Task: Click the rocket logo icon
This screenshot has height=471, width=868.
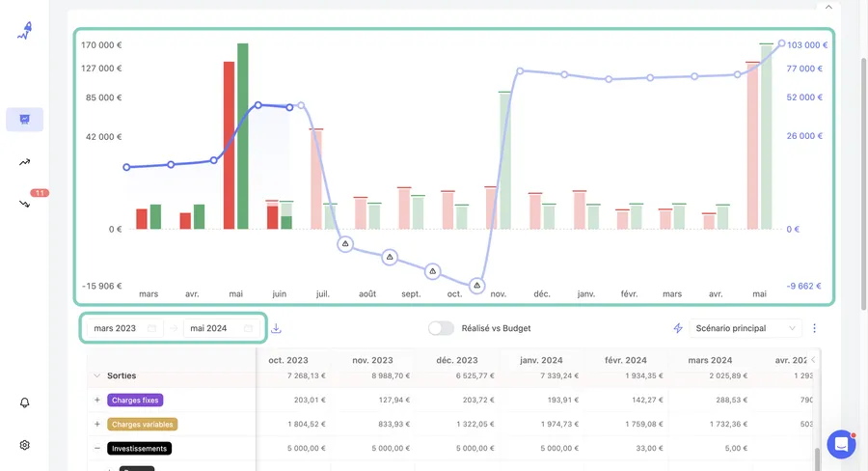Action: tap(24, 31)
